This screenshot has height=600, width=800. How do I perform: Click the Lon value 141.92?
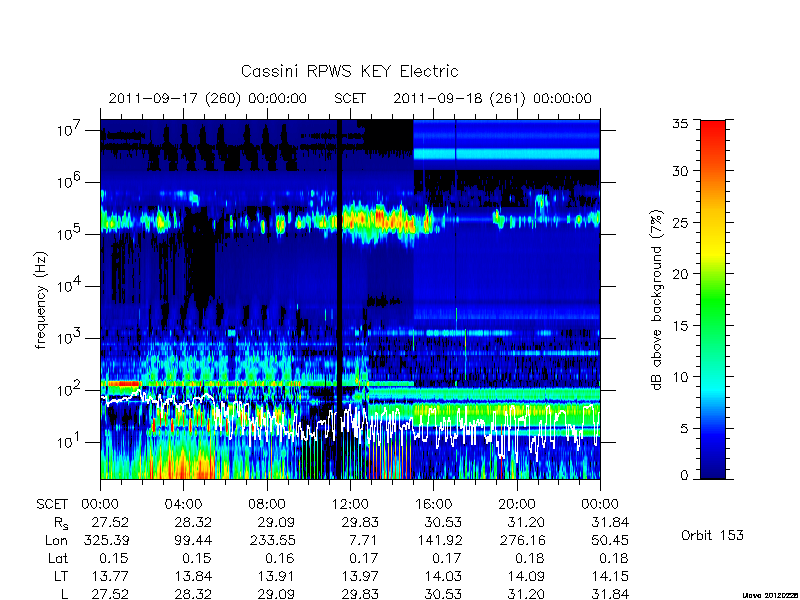point(438,540)
